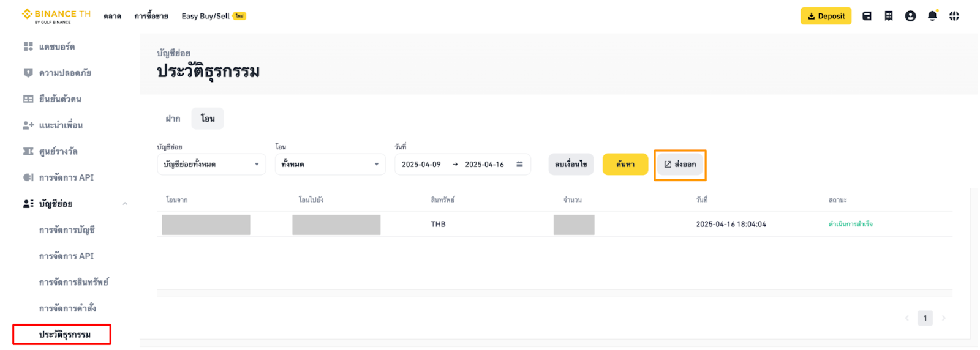Click the yellow Deposit button

[825, 16]
